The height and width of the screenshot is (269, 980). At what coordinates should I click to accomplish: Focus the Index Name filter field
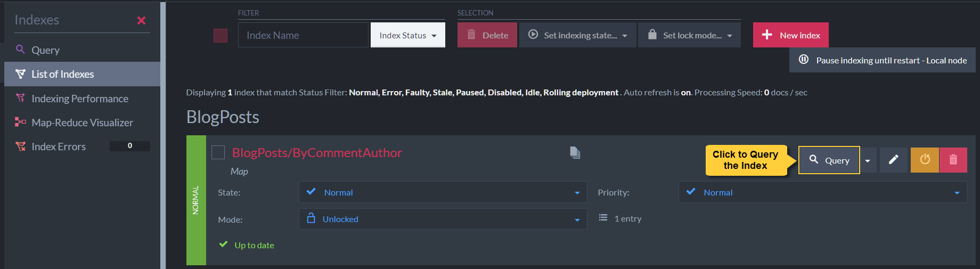[x=303, y=35]
